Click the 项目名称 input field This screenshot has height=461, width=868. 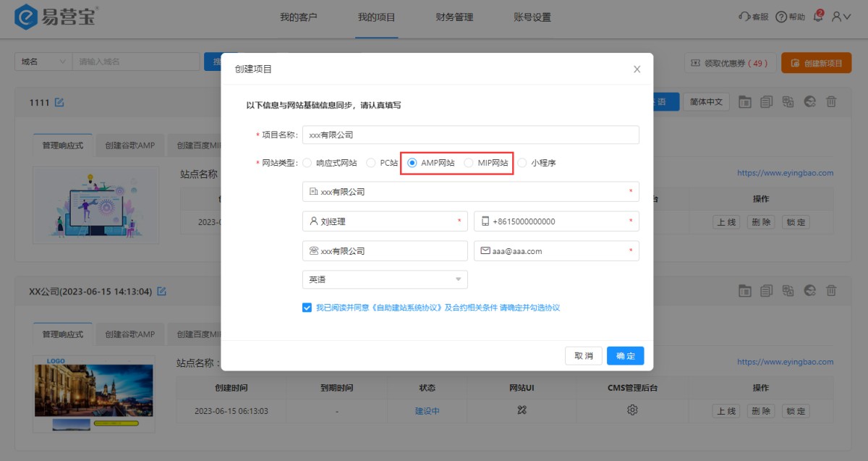pyautogui.click(x=470, y=135)
